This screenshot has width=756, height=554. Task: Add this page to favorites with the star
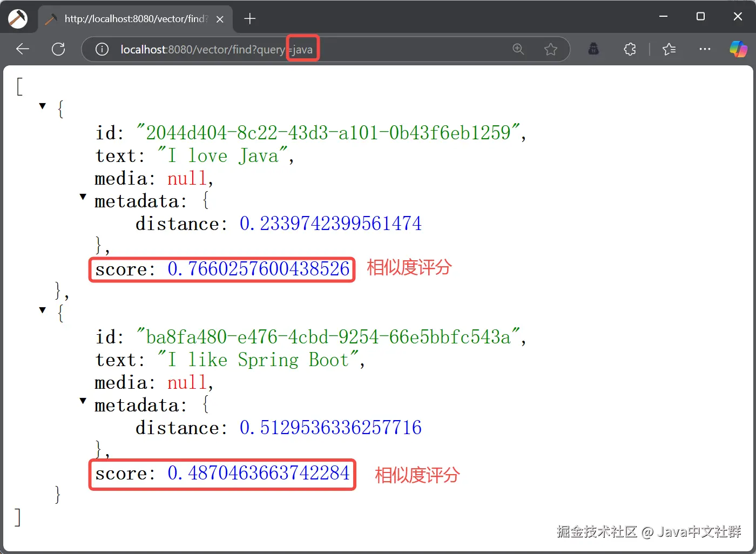click(551, 49)
